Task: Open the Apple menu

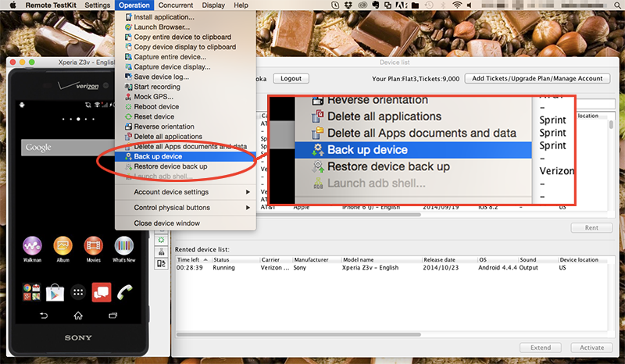Action: pyautogui.click(x=12, y=5)
